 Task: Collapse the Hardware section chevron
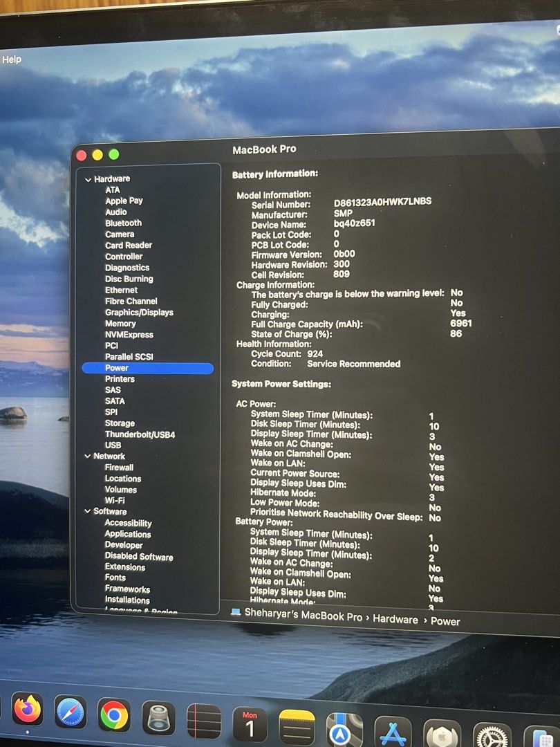pyautogui.click(x=88, y=180)
